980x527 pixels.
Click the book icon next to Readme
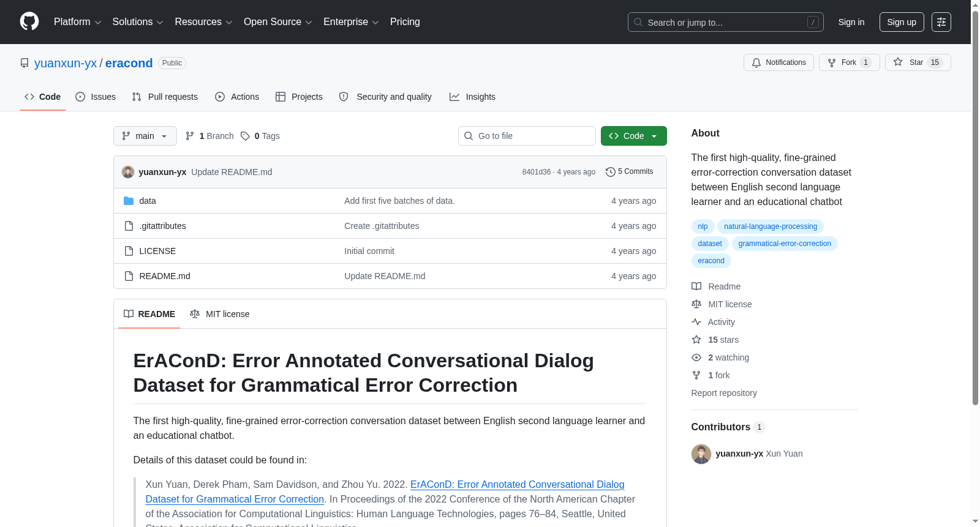pos(696,286)
